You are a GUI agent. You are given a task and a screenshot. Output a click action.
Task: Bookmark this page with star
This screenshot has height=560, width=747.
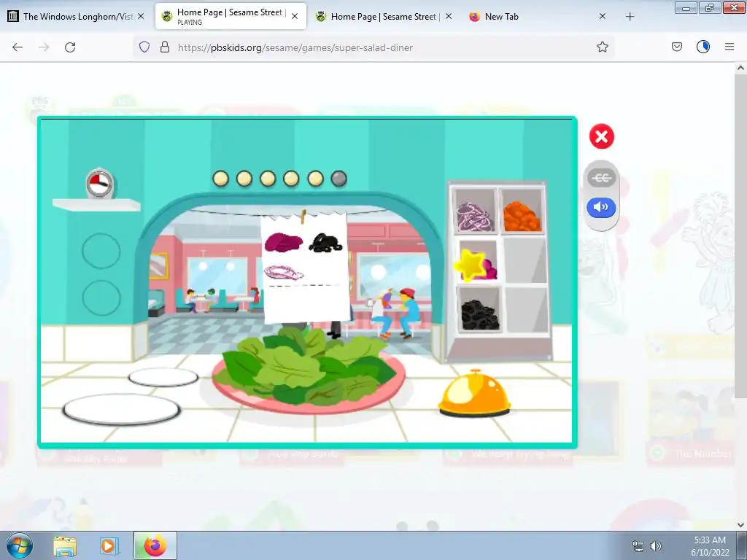[602, 47]
